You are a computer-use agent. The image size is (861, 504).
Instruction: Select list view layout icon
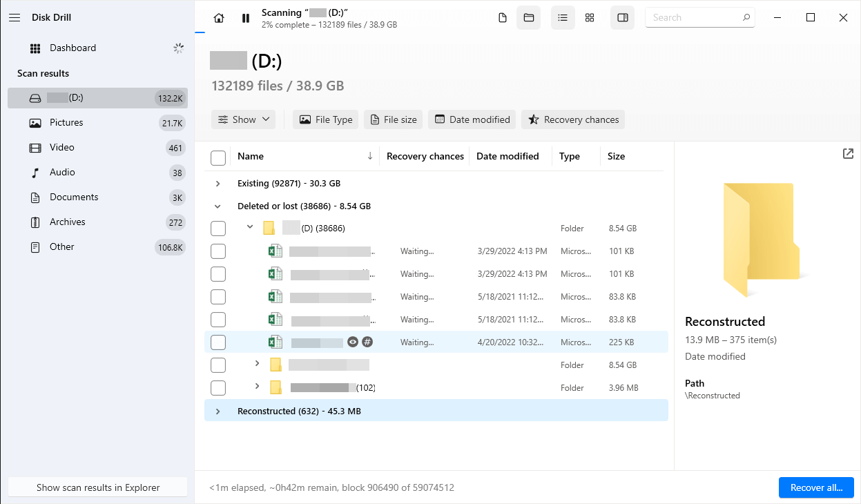coord(563,18)
